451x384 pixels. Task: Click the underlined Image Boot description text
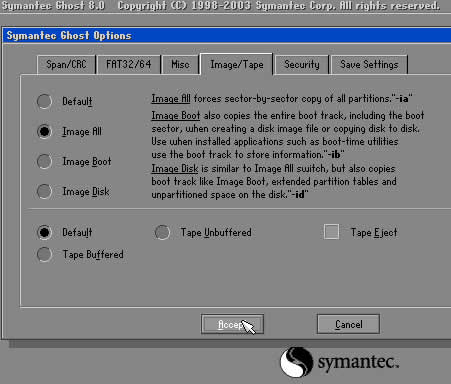176,116
